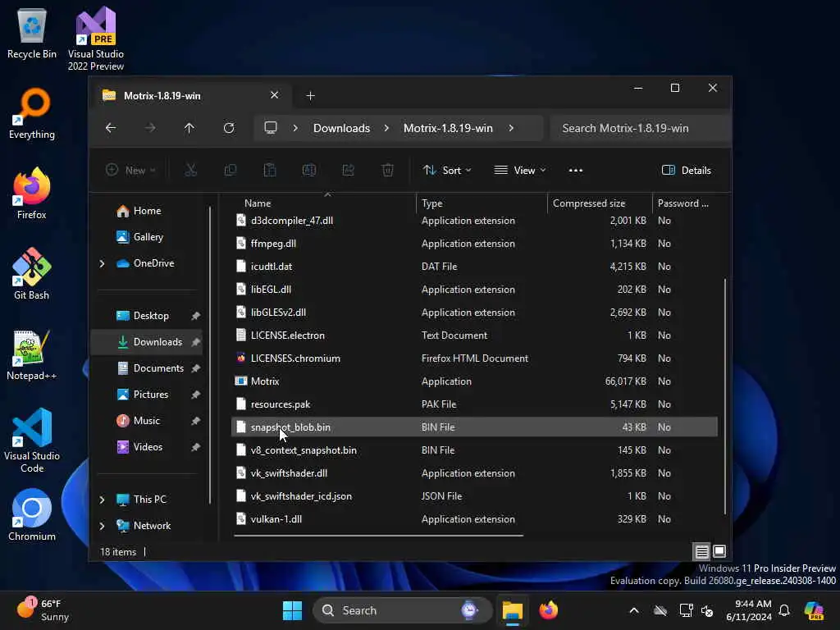Open the New item dropdown
Image resolution: width=840 pixels, height=630 pixels.
point(130,171)
